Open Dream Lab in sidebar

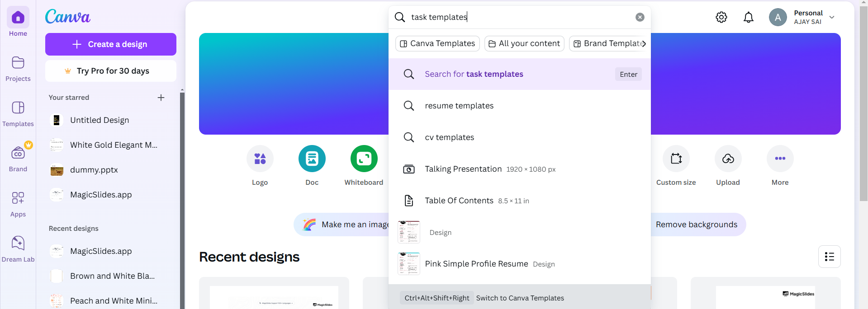pyautogui.click(x=18, y=248)
